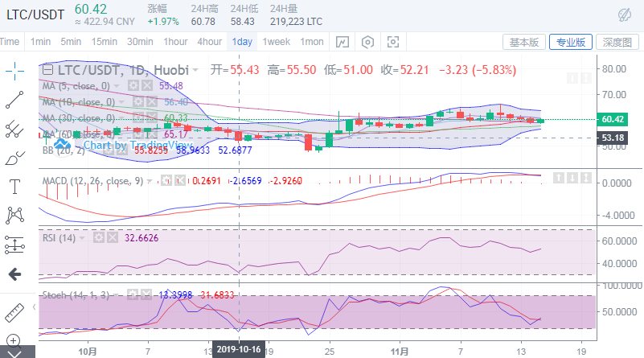The height and width of the screenshot is (358, 644).
Task: Open the indicators chart icon
Action: pyautogui.click(x=343, y=42)
